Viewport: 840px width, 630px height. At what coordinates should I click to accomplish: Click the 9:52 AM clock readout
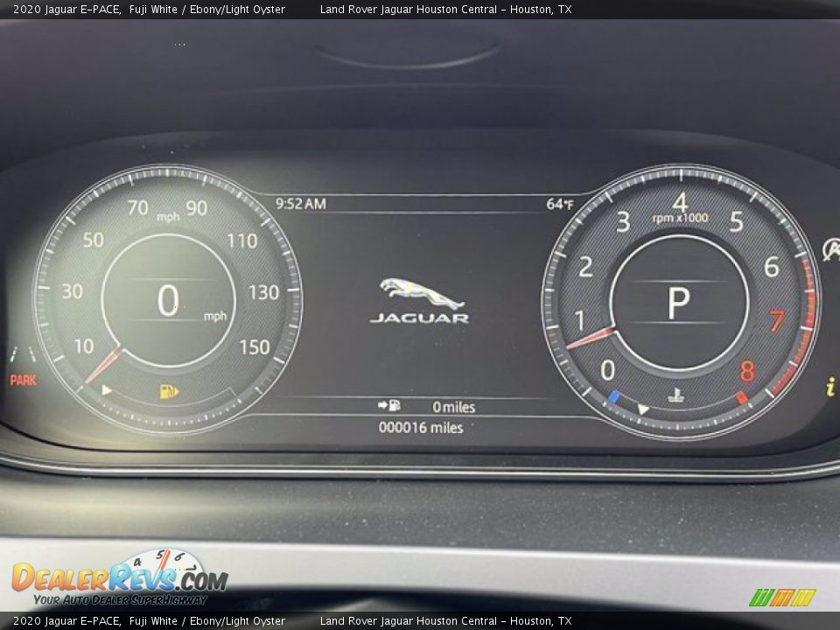300,204
